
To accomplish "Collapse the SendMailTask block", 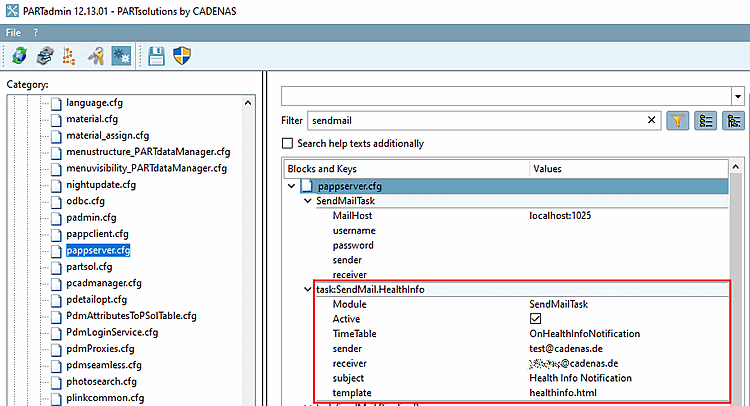I will [308, 201].
